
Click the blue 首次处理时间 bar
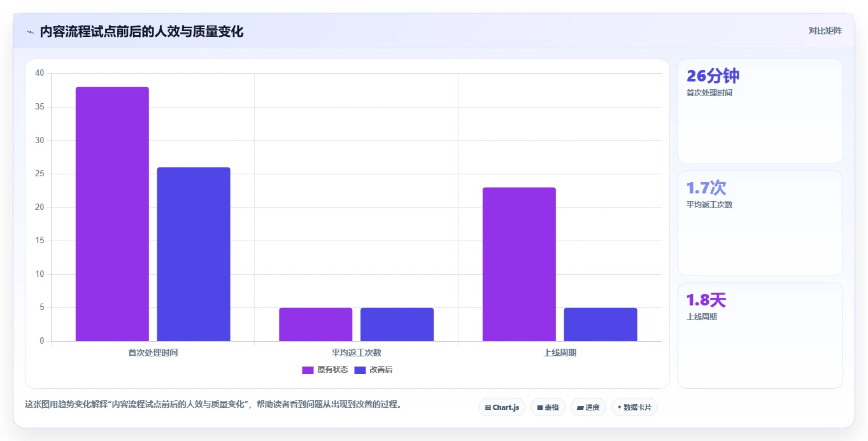pyautogui.click(x=194, y=254)
